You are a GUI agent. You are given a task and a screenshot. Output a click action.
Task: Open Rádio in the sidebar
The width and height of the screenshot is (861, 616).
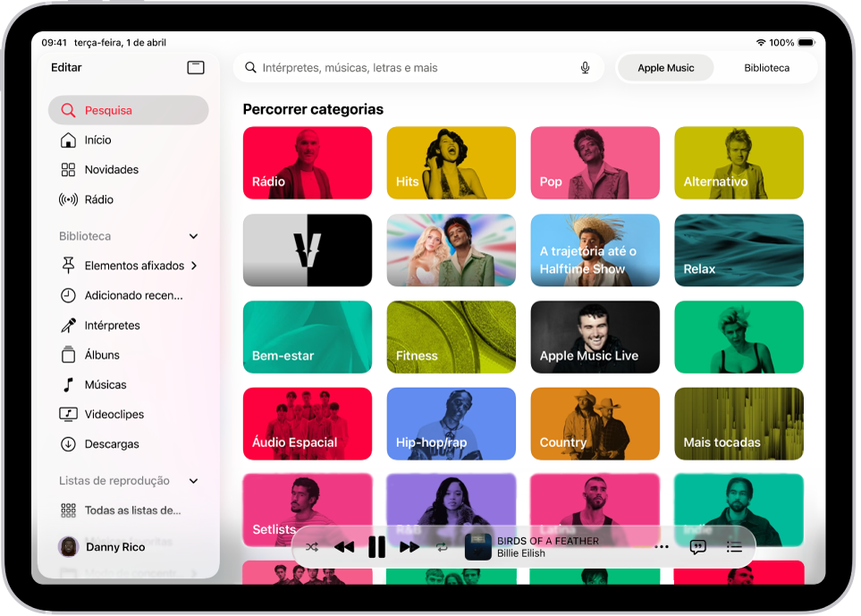pos(129,199)
